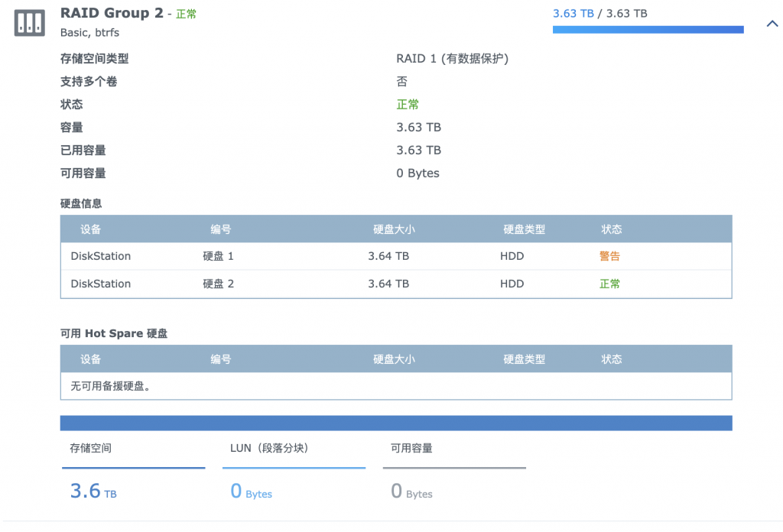Collapse the RAID Group 2 panel
This screenshot has height=532, width=783.
click(772, 24)
